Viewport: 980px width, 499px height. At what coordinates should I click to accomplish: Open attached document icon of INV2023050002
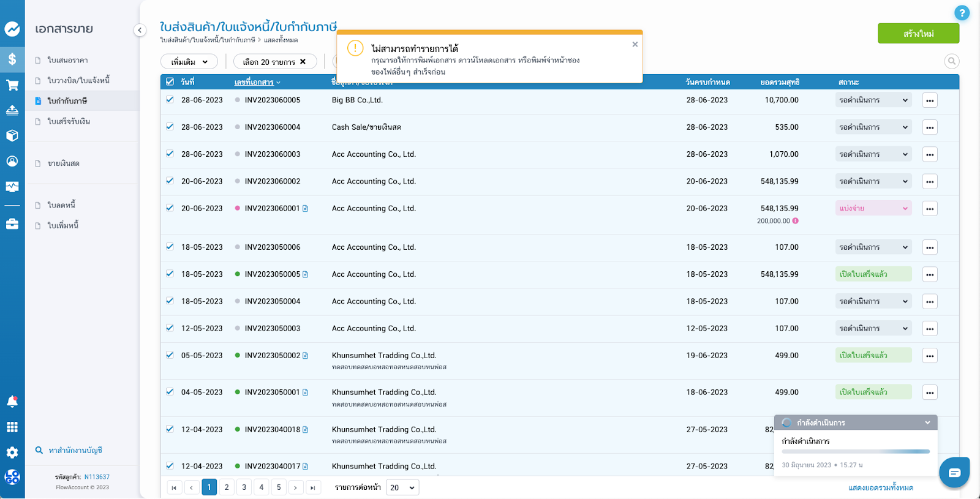coord(305,356)
